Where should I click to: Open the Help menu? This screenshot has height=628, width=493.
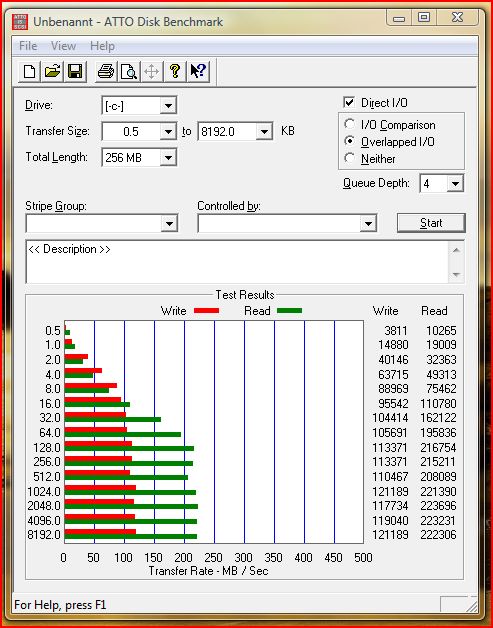point(103,46)
